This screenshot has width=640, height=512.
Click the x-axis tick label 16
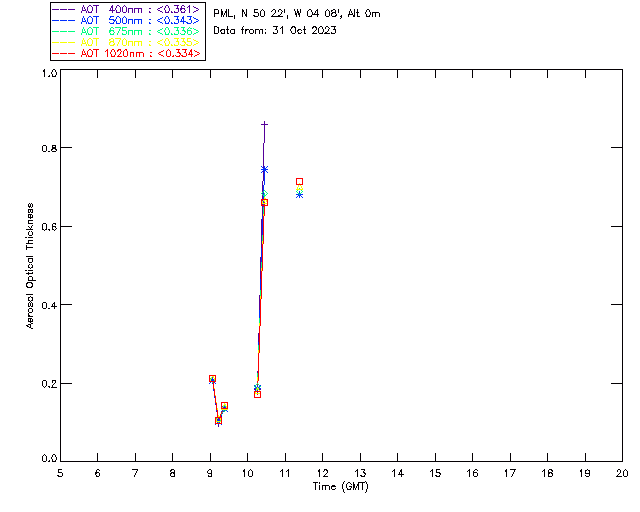click(472, 473)
